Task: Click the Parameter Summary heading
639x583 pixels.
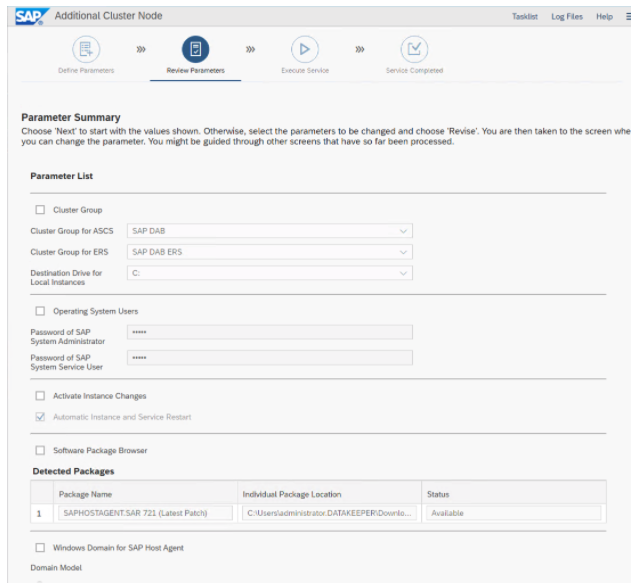Action: pyautogui.click(x=71, y=118)
